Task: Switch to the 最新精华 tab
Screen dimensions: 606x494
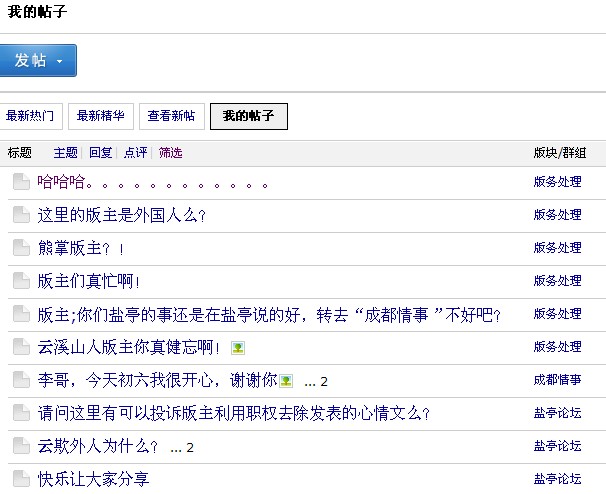Action: click(100, 116)
